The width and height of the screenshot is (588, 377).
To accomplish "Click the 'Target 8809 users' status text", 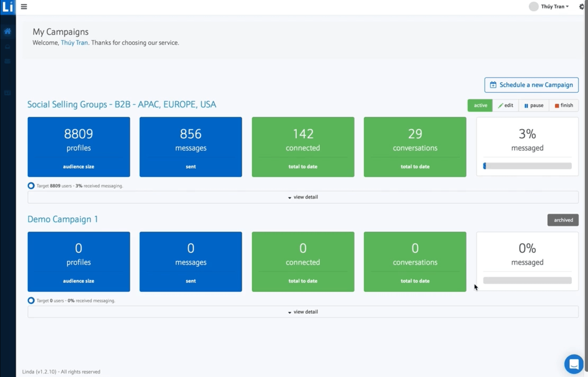I will tap(80, 186).
